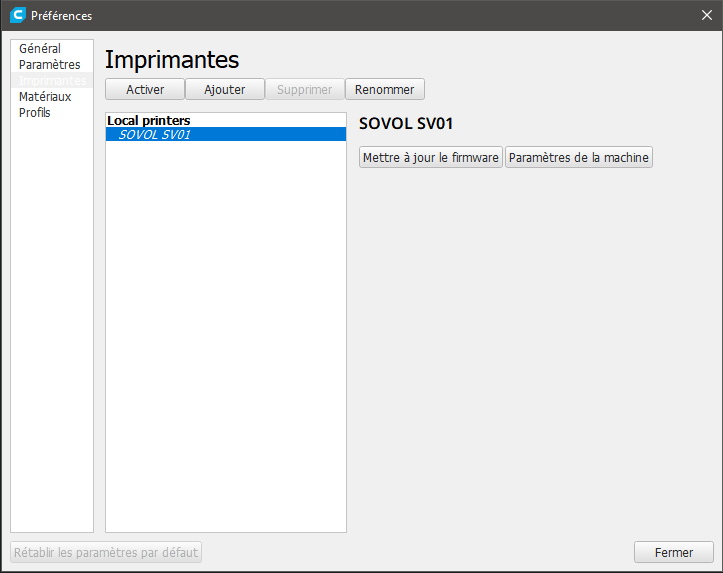Click the Préférences title bar text
Image resolution: width=723 pixels, height=573 pixels.
click(61, 15)
